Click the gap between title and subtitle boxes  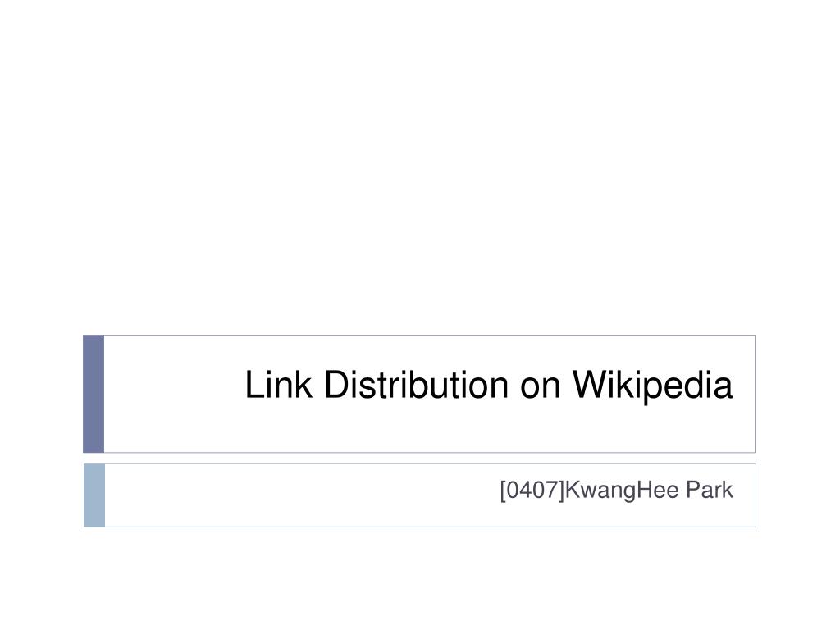coord(420,459)
